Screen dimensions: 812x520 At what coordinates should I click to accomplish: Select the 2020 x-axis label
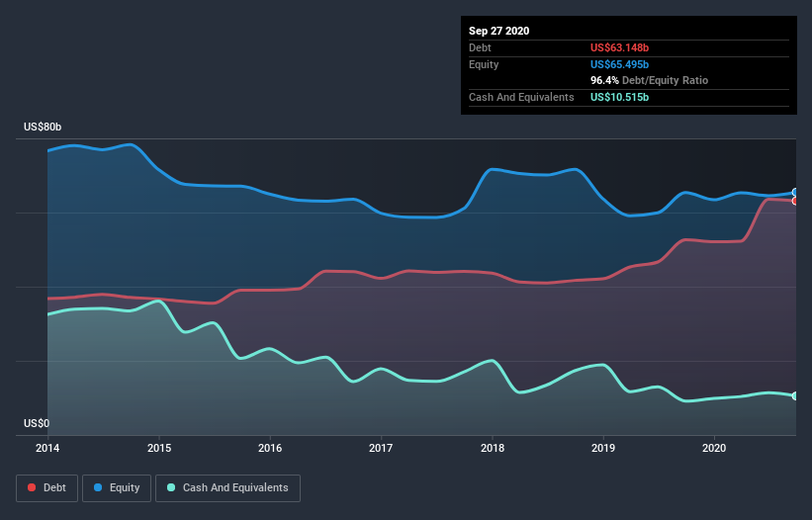coord(714,448)
